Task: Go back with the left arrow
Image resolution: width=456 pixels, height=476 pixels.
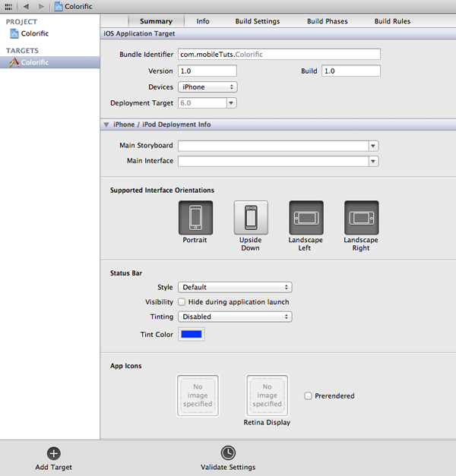Action: pyautogui.click(x=26, y=6)
